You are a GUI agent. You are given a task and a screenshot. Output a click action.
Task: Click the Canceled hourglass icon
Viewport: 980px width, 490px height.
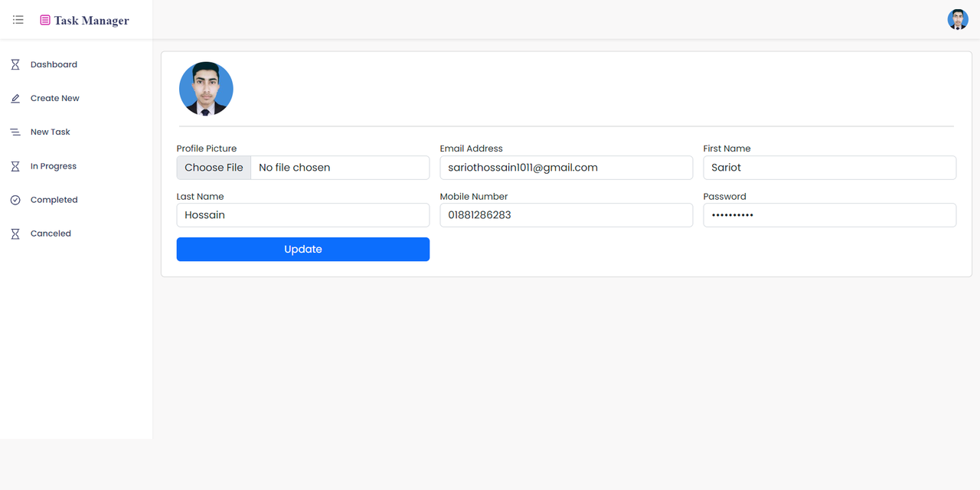15,234
